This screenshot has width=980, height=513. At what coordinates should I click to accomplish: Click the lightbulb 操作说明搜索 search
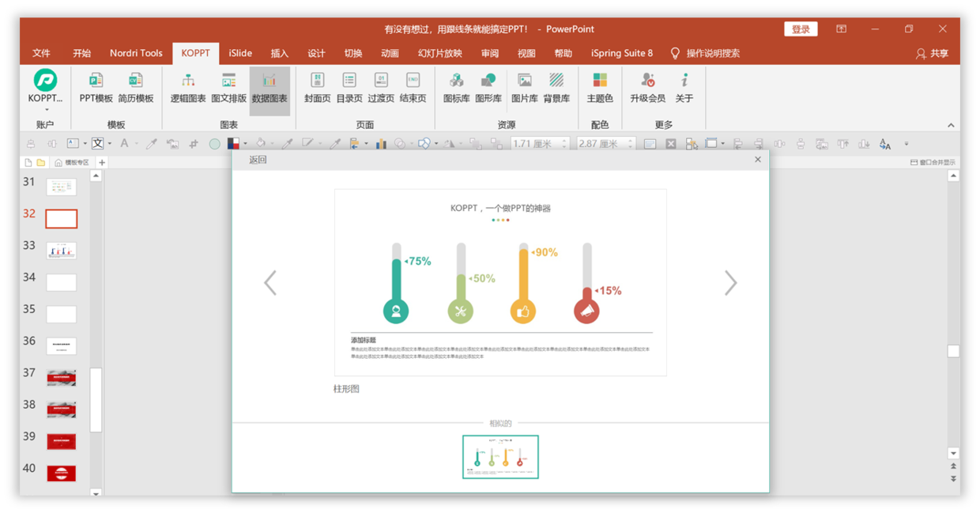click(705, 53)
